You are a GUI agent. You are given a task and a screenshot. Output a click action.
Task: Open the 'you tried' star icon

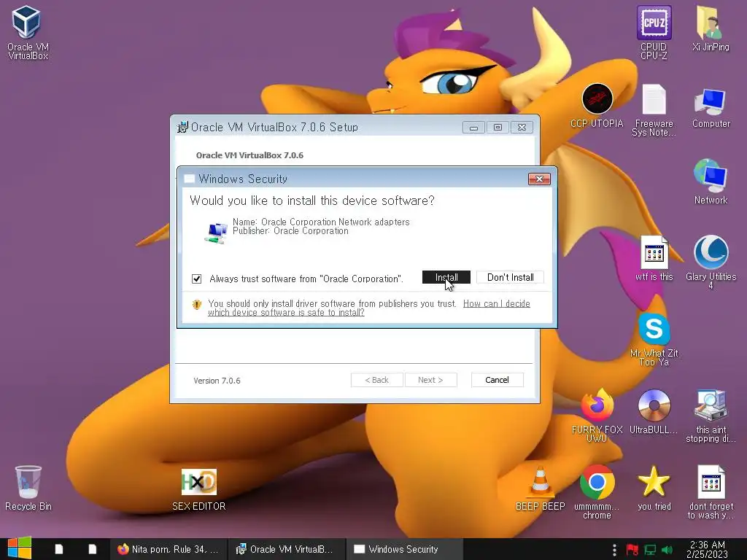tap(654, 488)
